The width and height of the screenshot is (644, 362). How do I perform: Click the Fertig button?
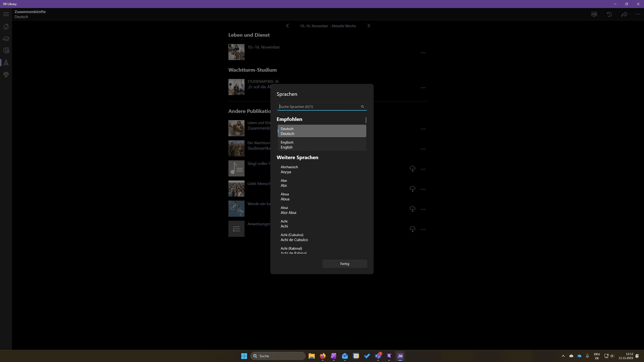345,264
